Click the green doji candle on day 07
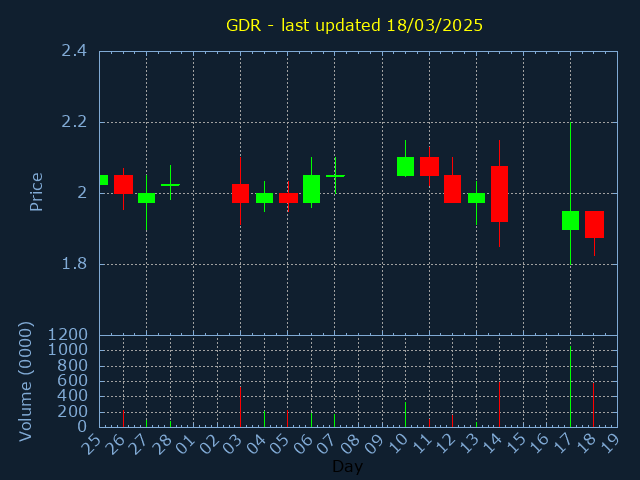Image resolution: width=640 pixels, height=480 pixels. tap(335, 176)
